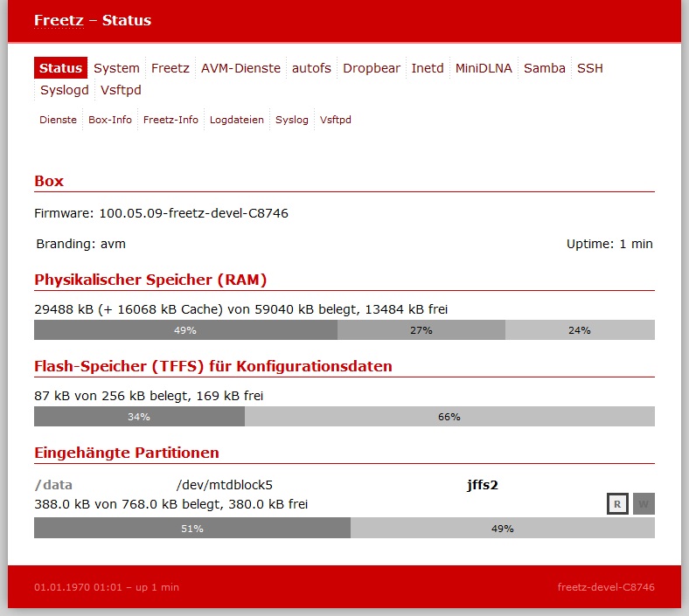Open the Syslogd tab
The image size is (689, 616).
click(x=64, y=90)
